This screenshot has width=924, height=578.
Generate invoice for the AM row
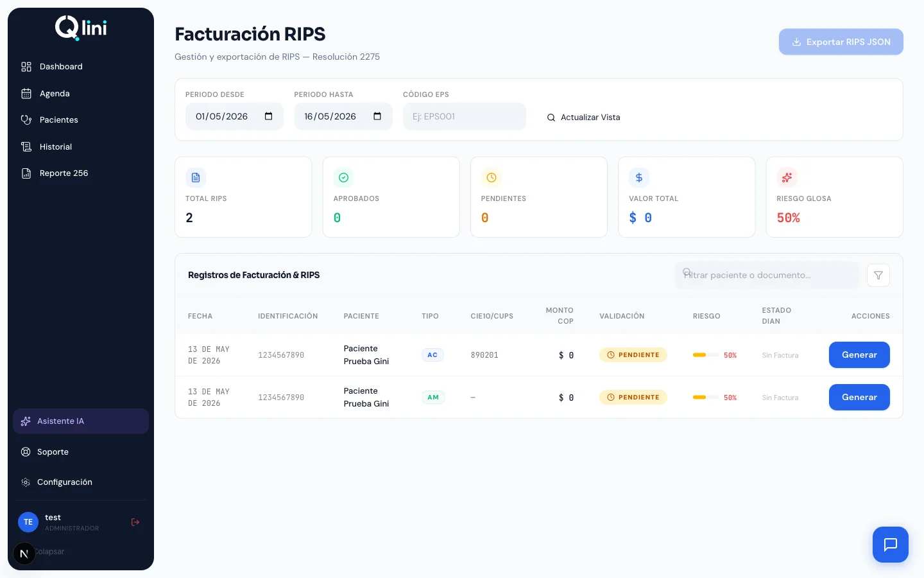tap(859, 398)
